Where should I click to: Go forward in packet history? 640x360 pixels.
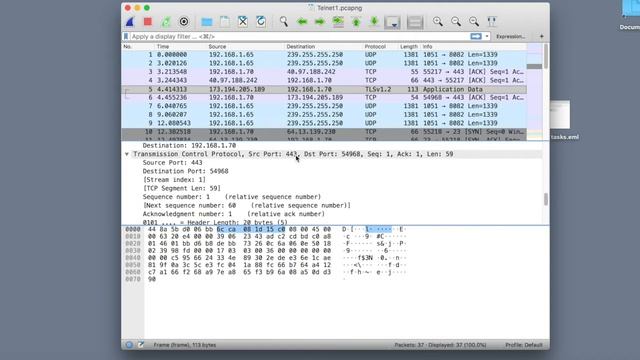coord(320,22)
